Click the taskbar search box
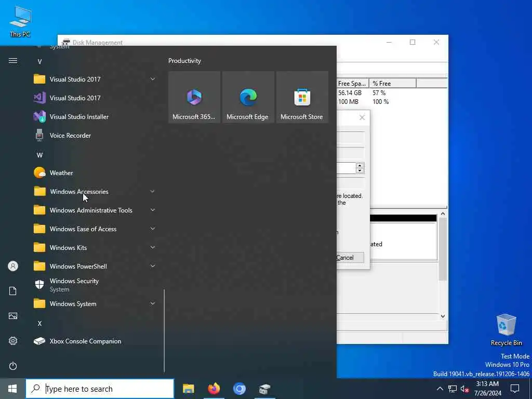The image size is (532, 399). tap(100, 389)
